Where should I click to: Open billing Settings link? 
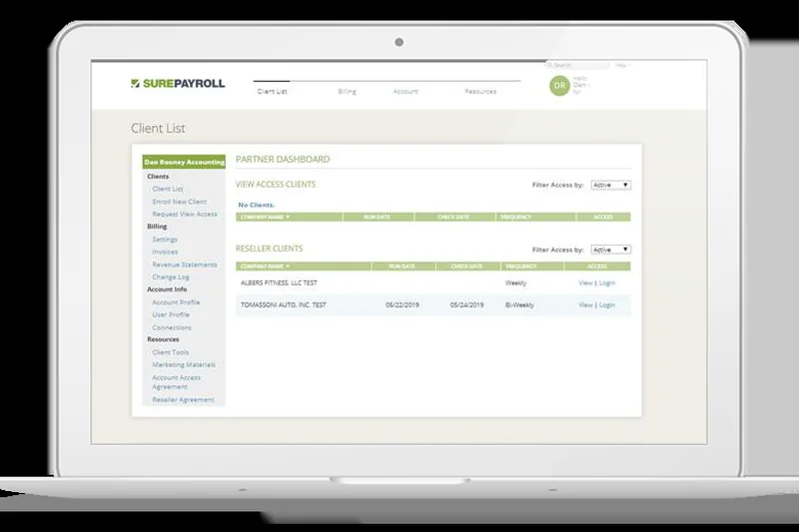(165, 240)
